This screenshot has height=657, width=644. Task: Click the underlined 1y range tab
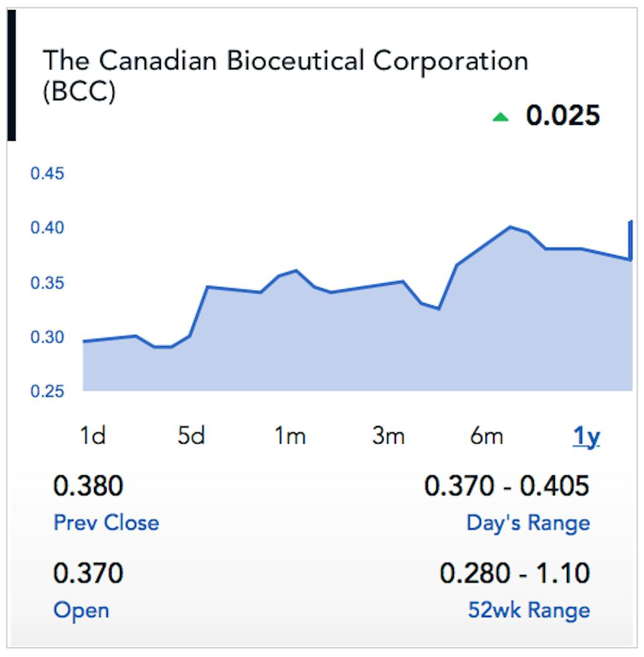click(x=586, y=437)
